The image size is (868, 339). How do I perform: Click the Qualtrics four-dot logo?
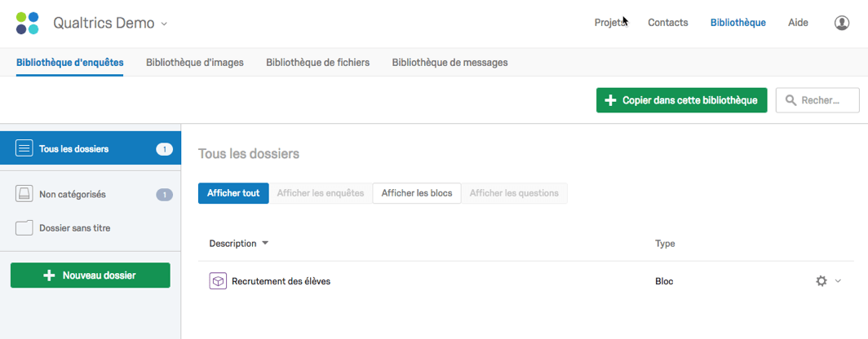tap(27, 24)
